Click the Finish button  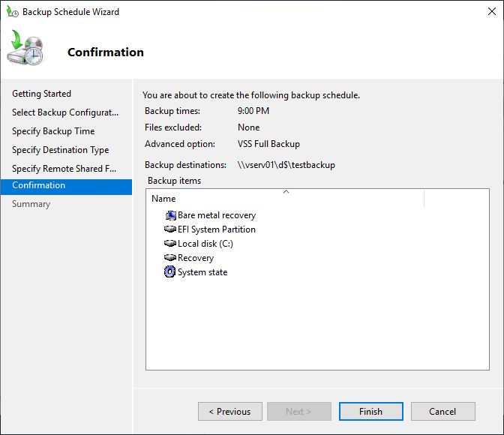coord(371,411)
